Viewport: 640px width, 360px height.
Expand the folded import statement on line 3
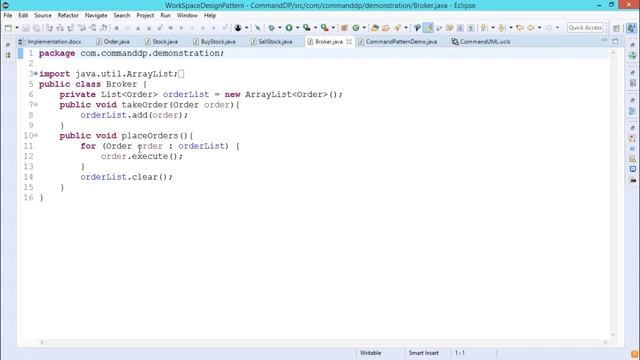coord(36,74)
